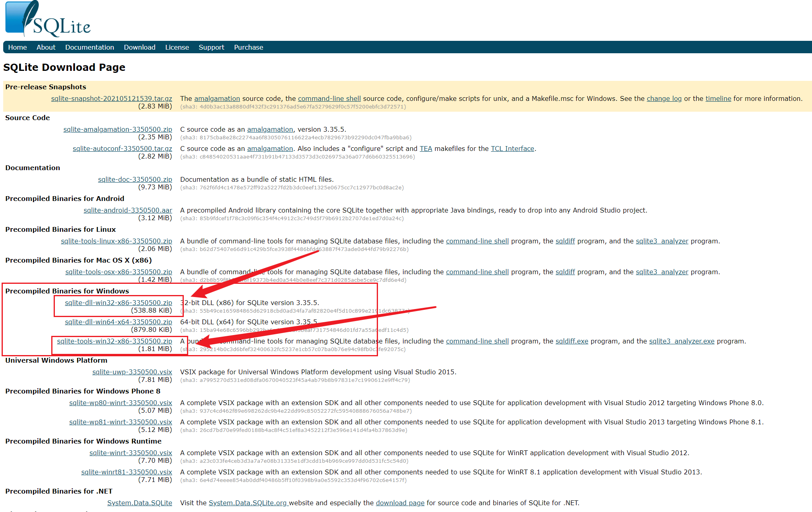Follow the TCL Interface link

click(x=512, y=149)
